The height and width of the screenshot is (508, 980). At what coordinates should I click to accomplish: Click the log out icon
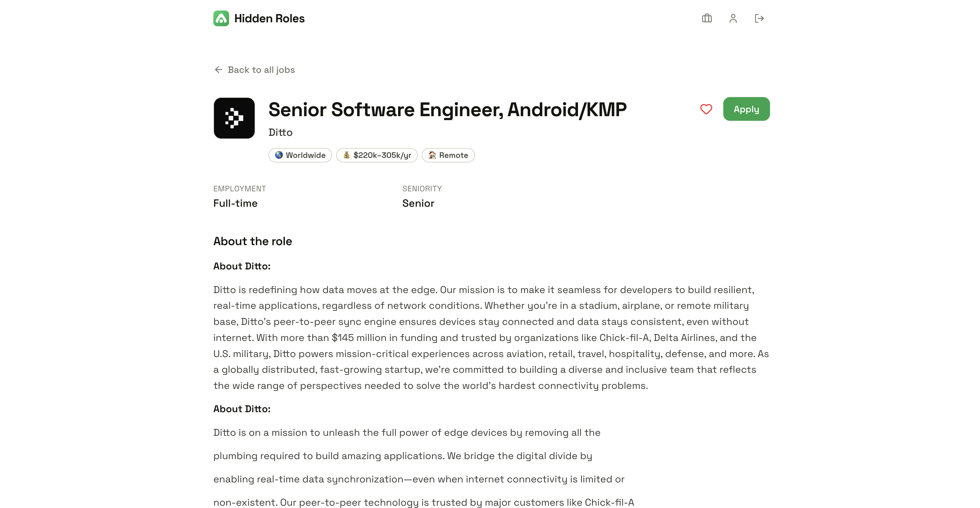(759, 18)
